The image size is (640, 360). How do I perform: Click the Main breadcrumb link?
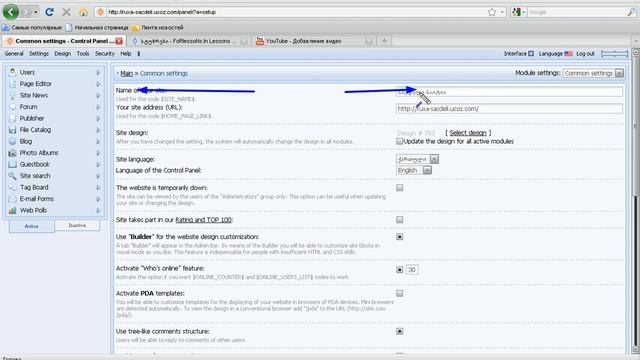tap(127, 73)
